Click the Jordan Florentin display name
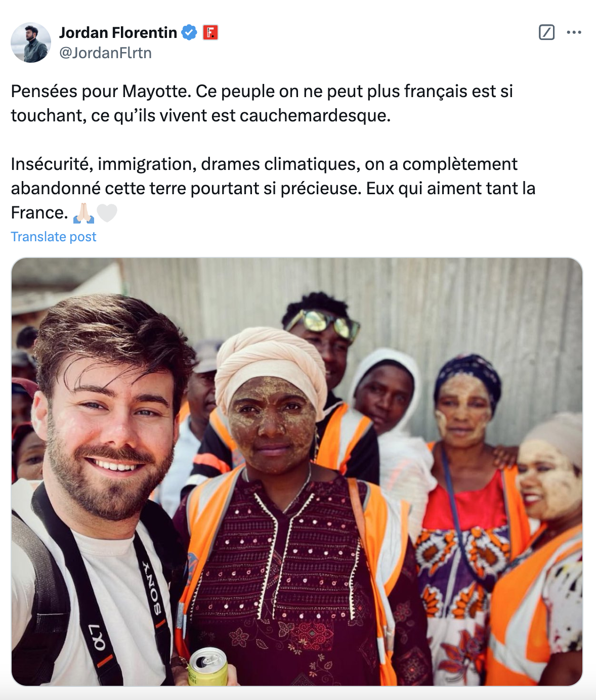The image size is (596, 700). pyautogui.click(x=118, y=32)
